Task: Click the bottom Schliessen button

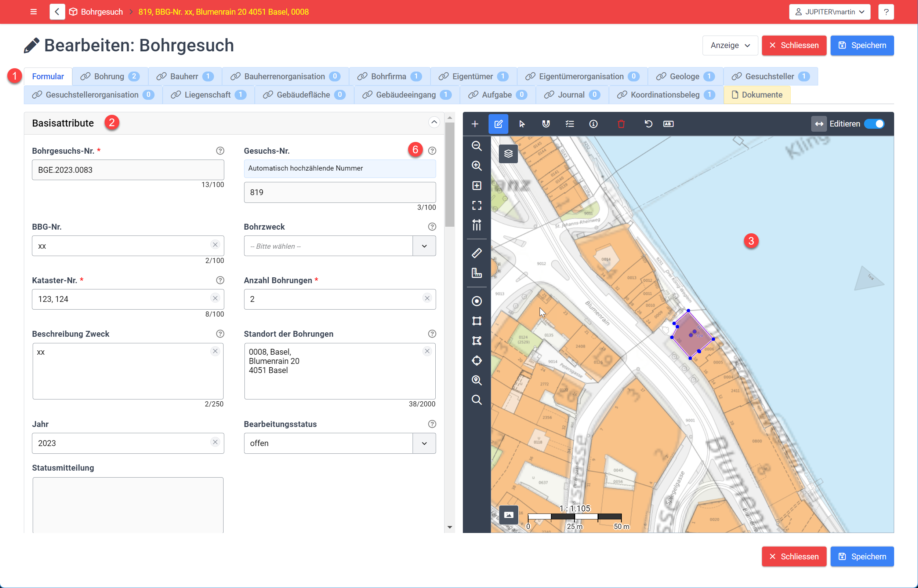Action: pyautogui.click(x=794, y=556)
